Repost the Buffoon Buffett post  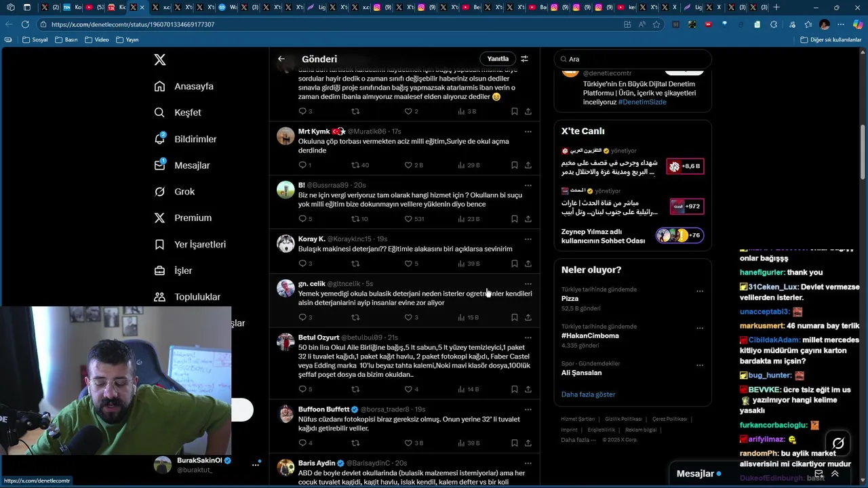click(x=355, y=443)
